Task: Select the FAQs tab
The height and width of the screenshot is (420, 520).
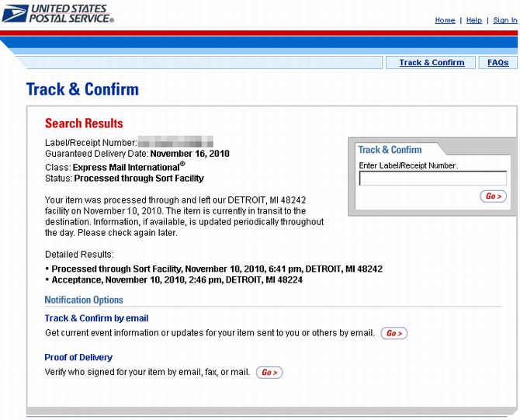Action: (x=497, y=62)
